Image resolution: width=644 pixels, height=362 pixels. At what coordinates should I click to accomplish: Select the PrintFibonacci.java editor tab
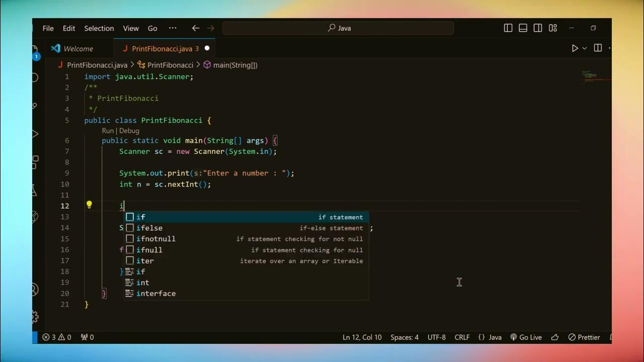(x=165, y=49)
